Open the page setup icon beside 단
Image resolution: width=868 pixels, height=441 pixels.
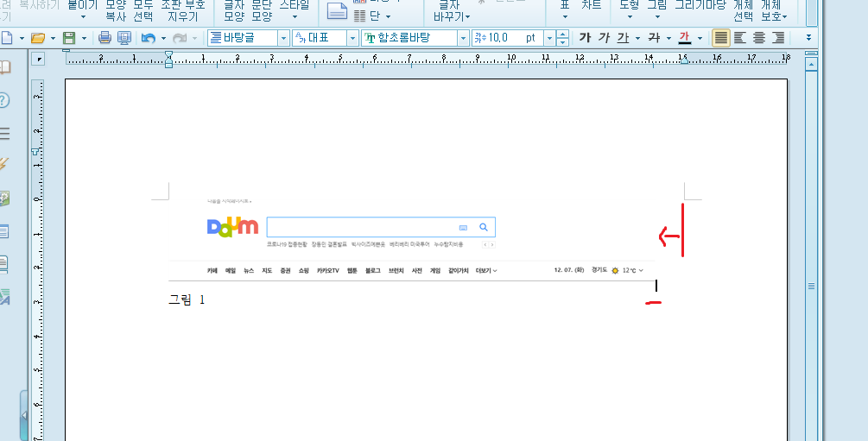pyautogui.click(x=337, y=11)
